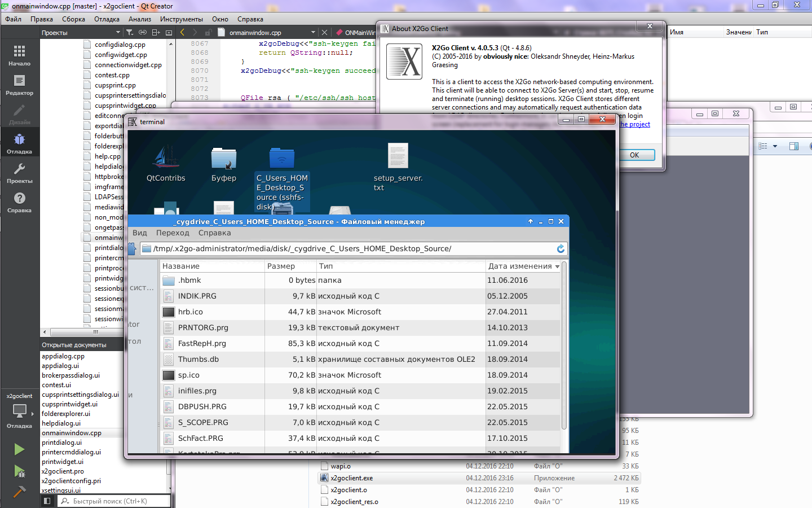
Task: Run the project with green play button
Action: point(19,449)
